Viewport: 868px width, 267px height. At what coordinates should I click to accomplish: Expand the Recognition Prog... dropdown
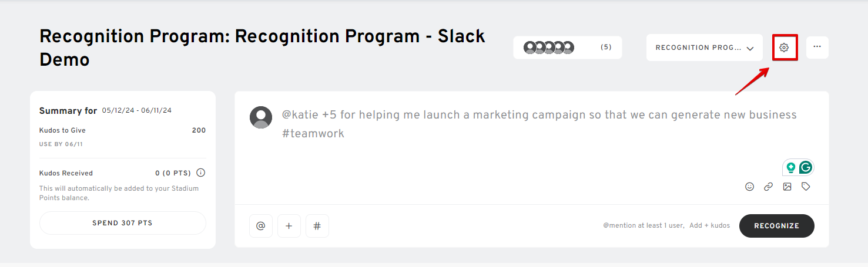click(x=704, y=48)
